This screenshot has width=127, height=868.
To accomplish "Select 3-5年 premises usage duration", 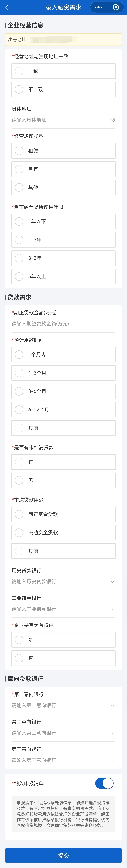I will (63, 258).
